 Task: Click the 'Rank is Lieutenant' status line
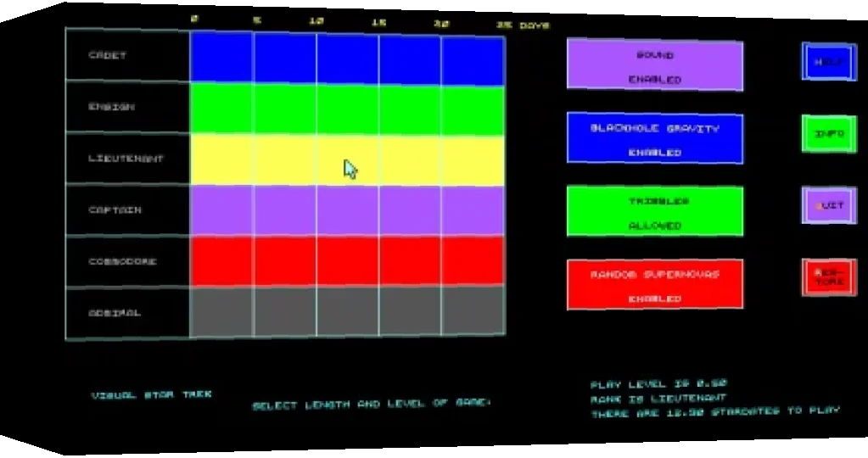point(658,399)
